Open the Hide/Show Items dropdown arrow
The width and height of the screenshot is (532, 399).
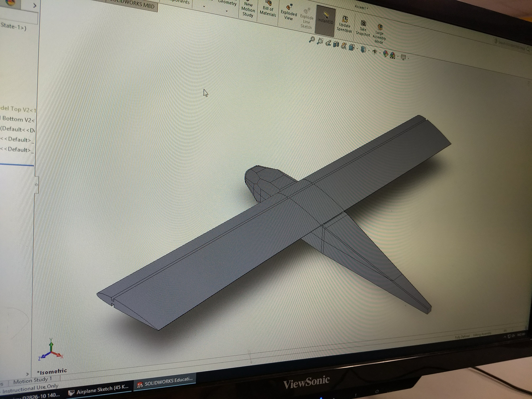click(x=380, y=53)
